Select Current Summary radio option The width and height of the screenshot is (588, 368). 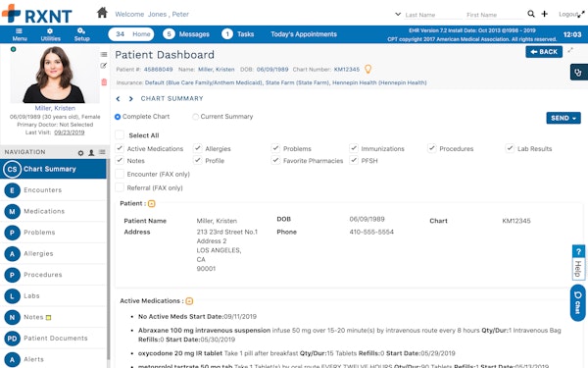coord(195,117)
